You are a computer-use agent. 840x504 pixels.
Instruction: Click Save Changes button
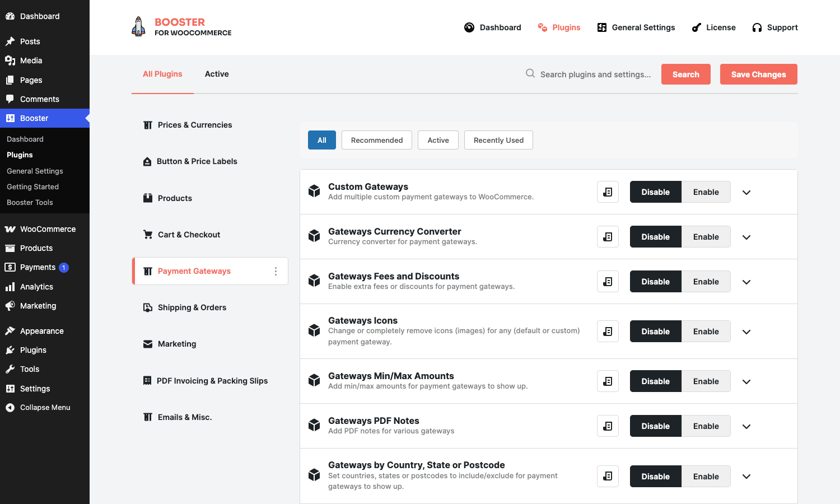tap(759, 74)
